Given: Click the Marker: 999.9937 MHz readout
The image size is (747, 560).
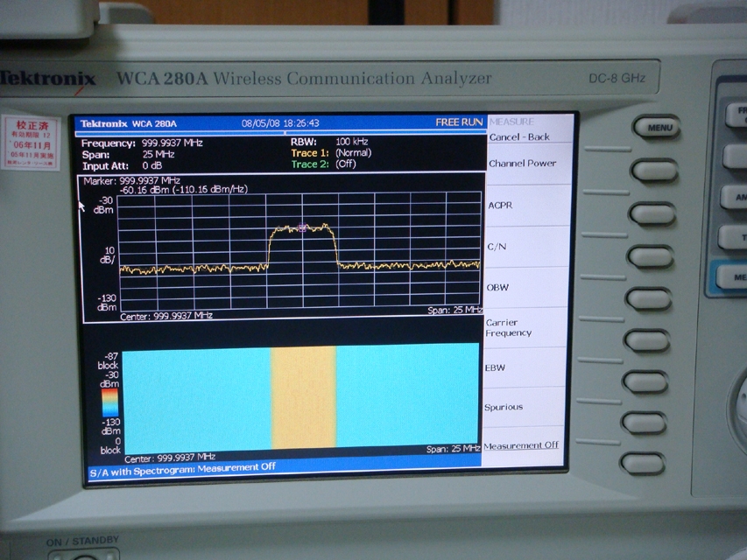Looking at the screenshot, I should coord(132,181).
